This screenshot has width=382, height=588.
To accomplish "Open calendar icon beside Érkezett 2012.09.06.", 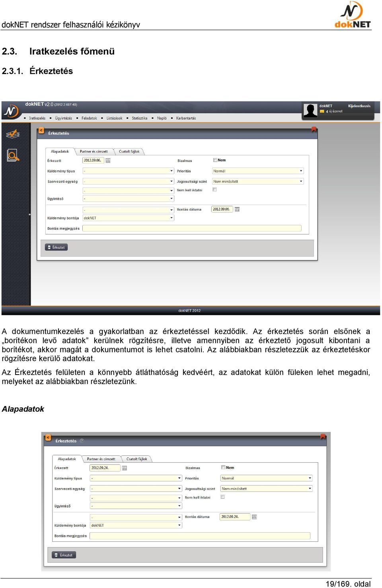I will (x=108, y=161).
